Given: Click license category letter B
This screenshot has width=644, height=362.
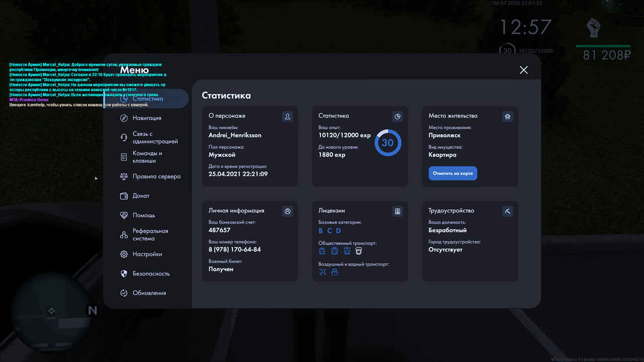Looking at the screenshot, I should click(x=321, y=231).
